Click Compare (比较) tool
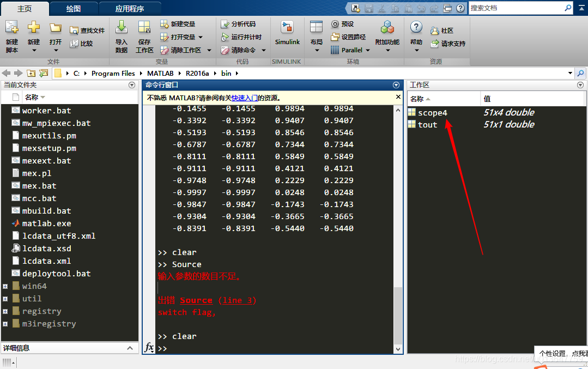 click(81, 44)
